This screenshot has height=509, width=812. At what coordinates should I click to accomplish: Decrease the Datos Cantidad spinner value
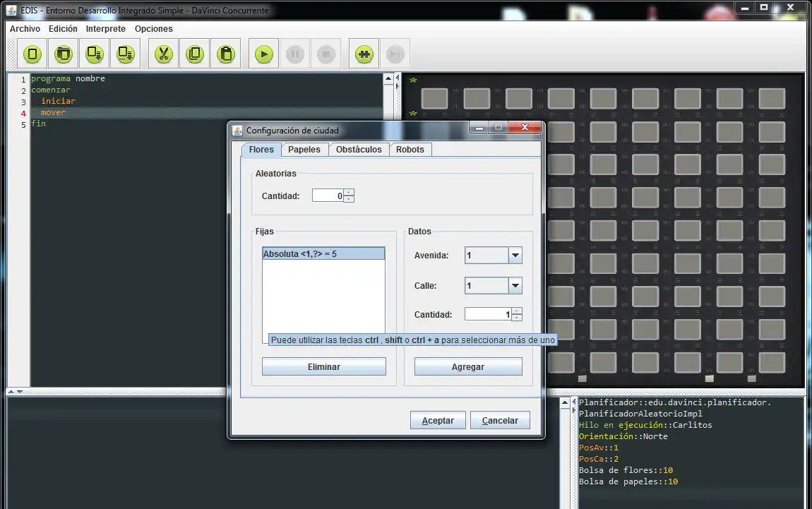point(517,318)
